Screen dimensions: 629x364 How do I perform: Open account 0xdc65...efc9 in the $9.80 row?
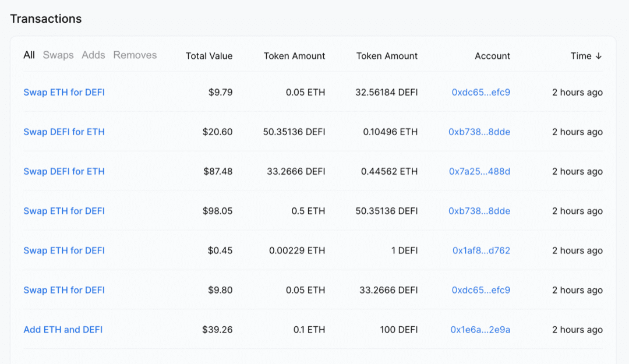tap(480, 290)
